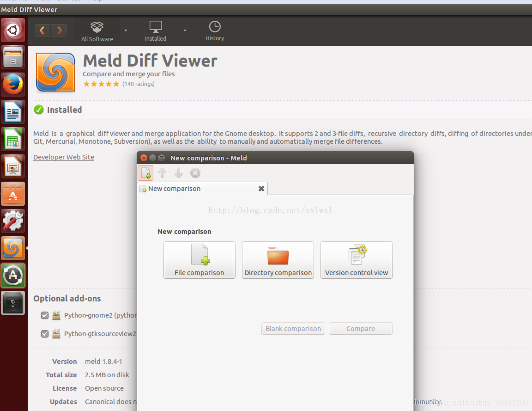Viewport: 532px width, 411px height.
Task: Select the Version control view option
Action: pos(356,260)
